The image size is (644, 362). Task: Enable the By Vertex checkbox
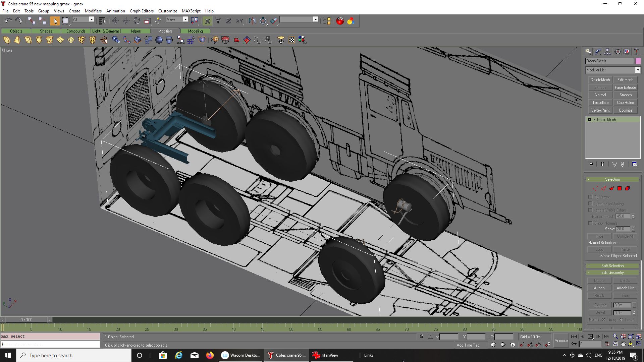590,197
